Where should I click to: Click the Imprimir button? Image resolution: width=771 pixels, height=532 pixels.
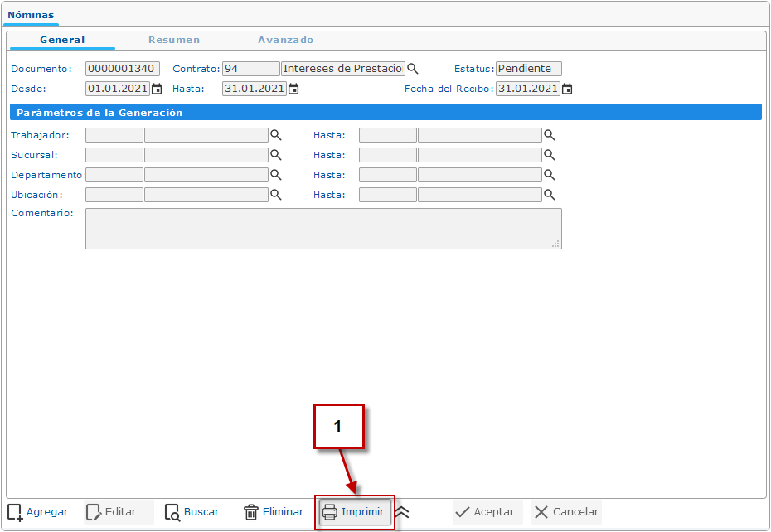point(355,512)
